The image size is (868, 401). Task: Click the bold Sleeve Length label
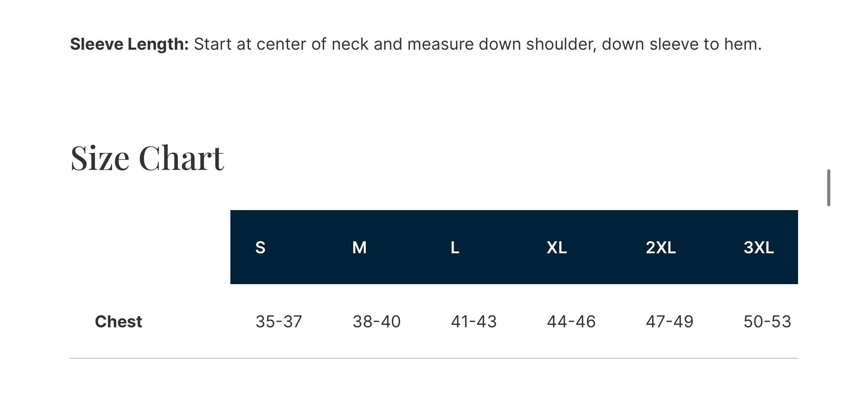pyautogui.click(x=129, y=44)
